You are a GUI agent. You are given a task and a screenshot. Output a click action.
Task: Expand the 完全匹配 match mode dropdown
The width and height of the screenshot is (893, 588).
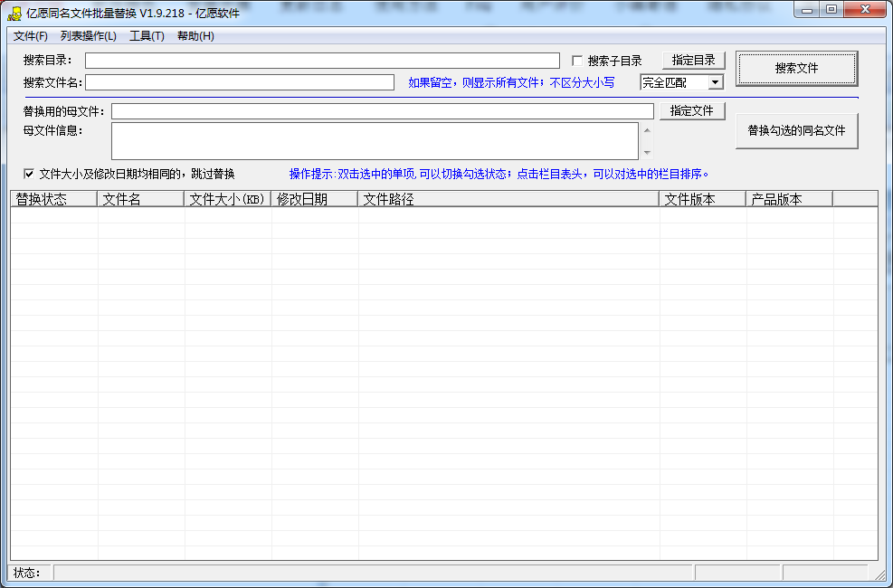tap(715, 82)
